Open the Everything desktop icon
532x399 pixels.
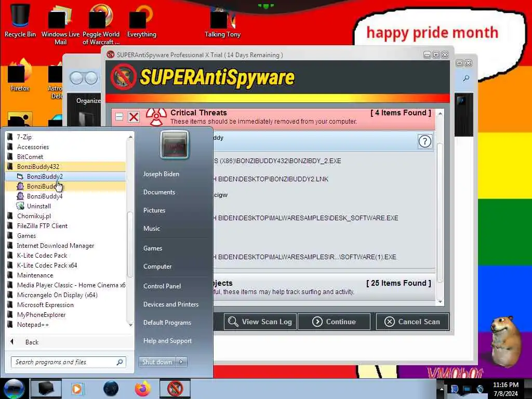click(x=141, y=21)
